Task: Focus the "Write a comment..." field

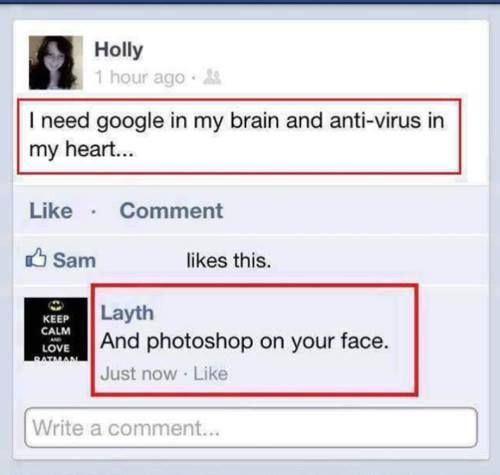Action: pos(251,428)
